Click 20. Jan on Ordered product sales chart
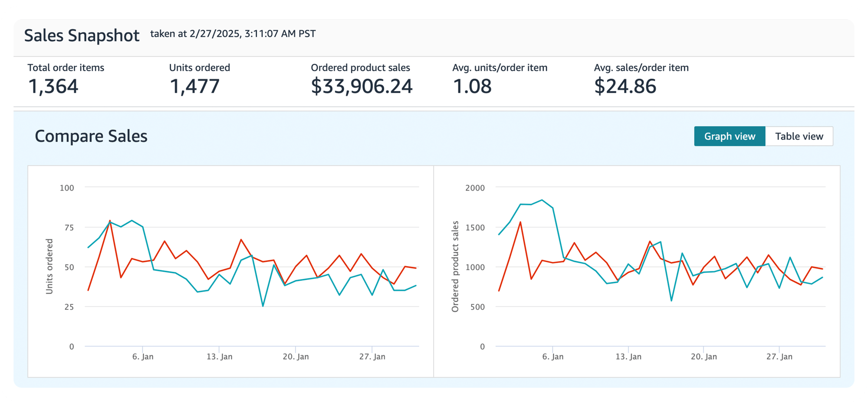 [704, 357]
